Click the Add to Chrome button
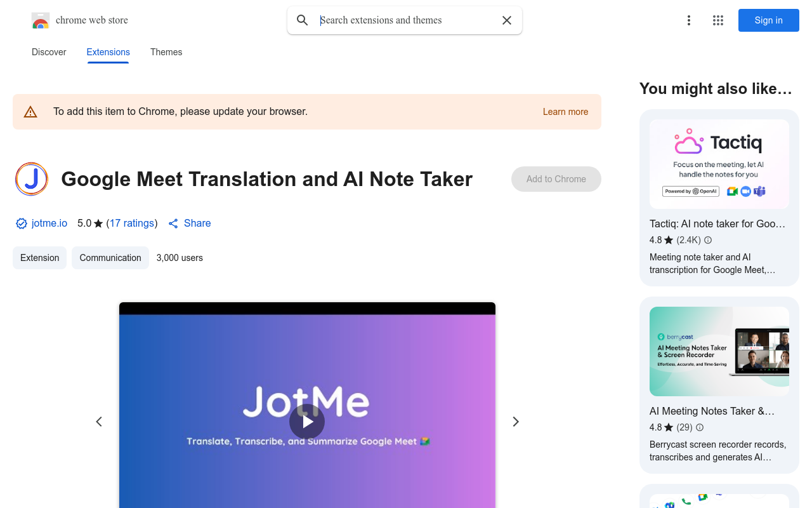 556,179
